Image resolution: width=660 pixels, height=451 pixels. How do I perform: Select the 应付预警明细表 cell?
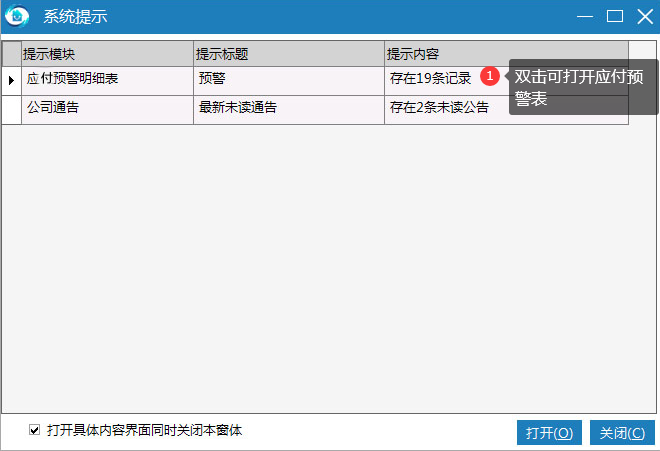click(107, 81)
